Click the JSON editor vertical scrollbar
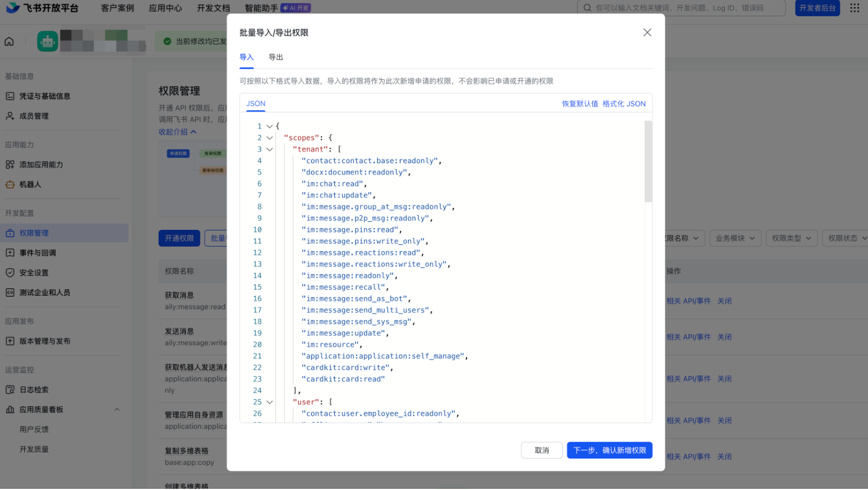This screenshot has width=868, height=490. tap(648, 161)
